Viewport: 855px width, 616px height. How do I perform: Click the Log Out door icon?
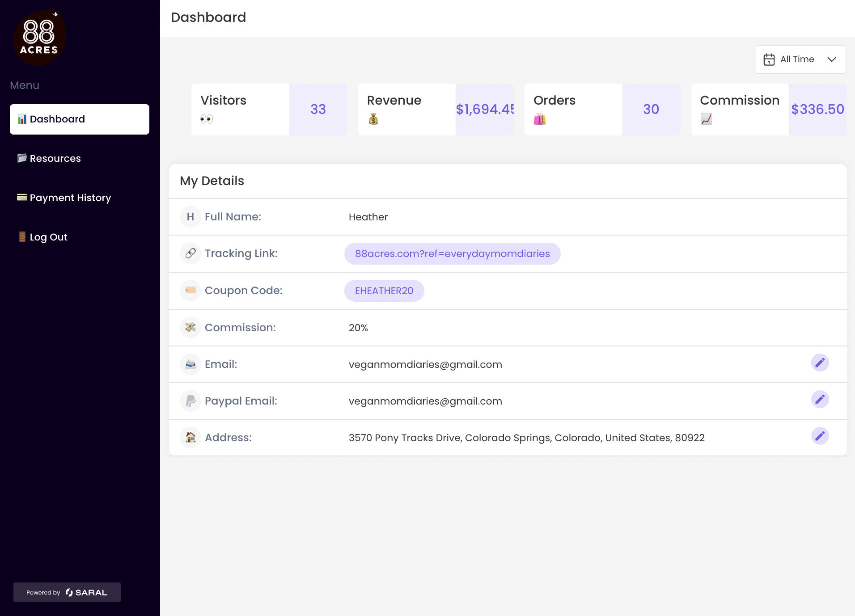pos(22,236)
